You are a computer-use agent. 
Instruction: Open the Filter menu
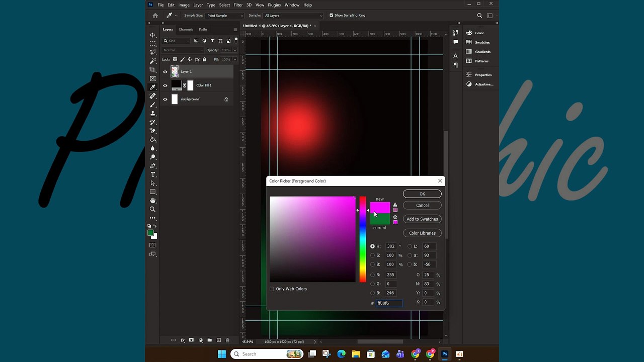[238, 5]
